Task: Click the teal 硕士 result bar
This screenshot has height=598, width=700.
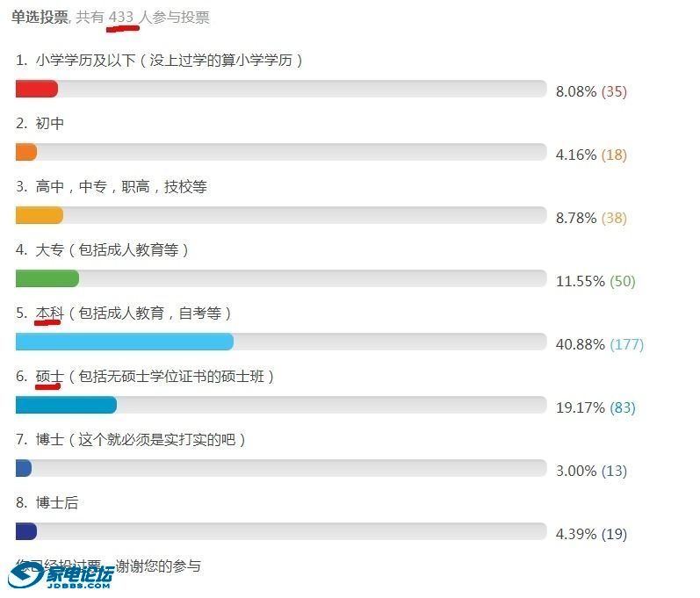Action: click(x=66, y=405)
